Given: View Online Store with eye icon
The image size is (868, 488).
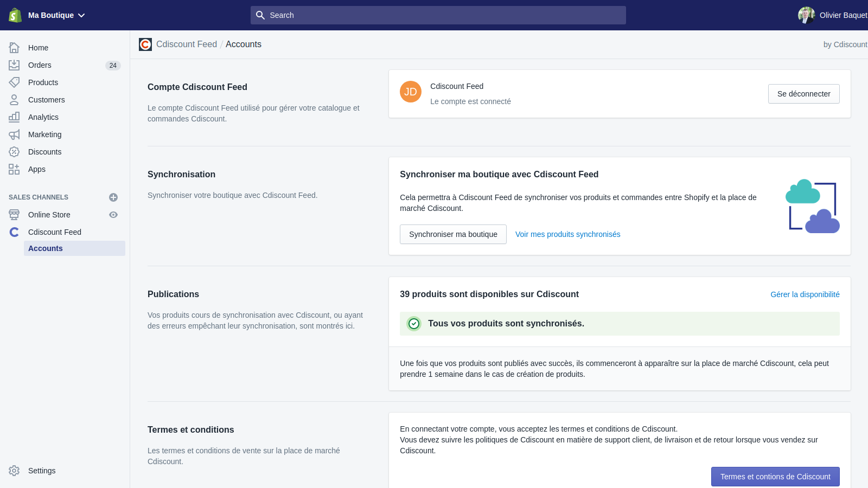Looking at the screenshot, I should pos(113,215).
